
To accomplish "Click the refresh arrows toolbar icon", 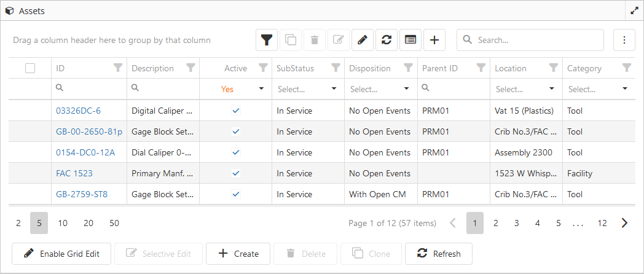I will (x=387, y=40).
